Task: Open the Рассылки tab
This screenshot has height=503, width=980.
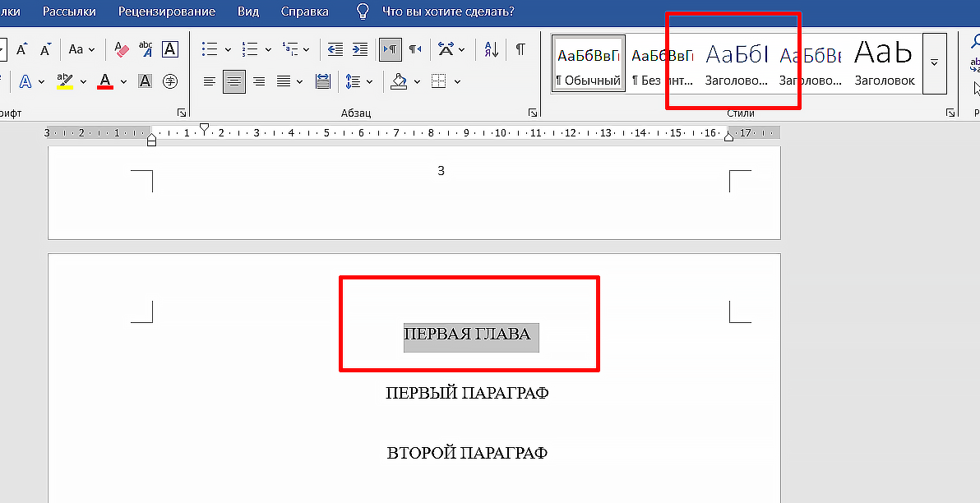Action: point(69,12)
